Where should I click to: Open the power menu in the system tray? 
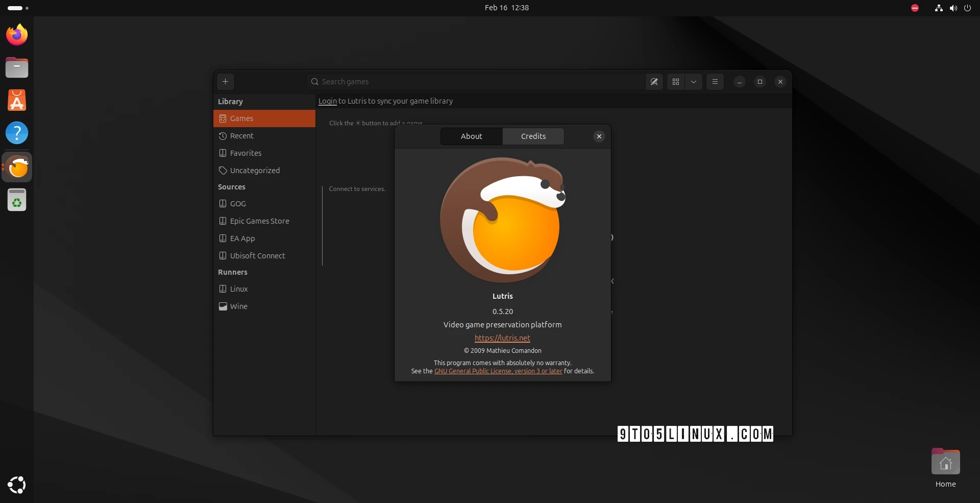click(x=968, y=8)
